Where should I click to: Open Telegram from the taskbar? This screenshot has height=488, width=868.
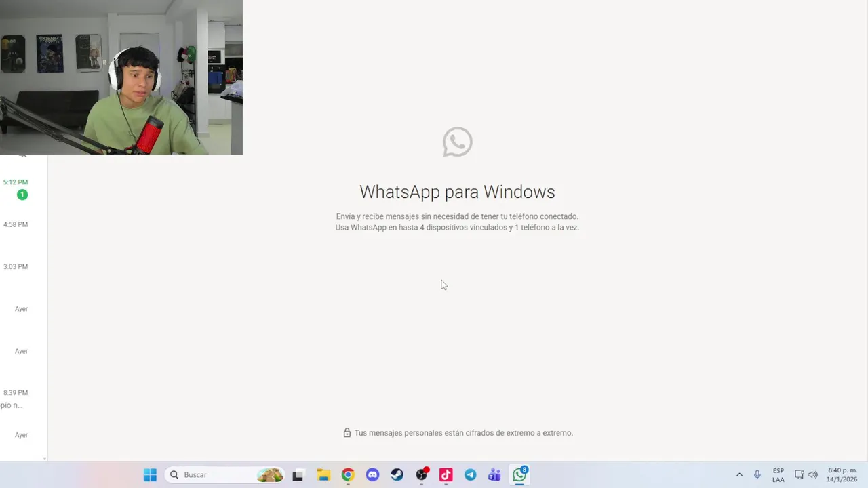470,475
